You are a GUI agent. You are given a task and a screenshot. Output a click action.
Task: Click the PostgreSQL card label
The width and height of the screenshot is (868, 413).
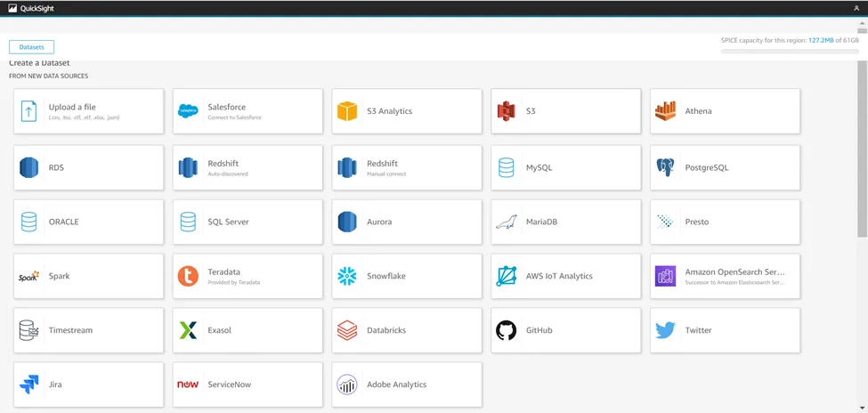tap(707, 167)
